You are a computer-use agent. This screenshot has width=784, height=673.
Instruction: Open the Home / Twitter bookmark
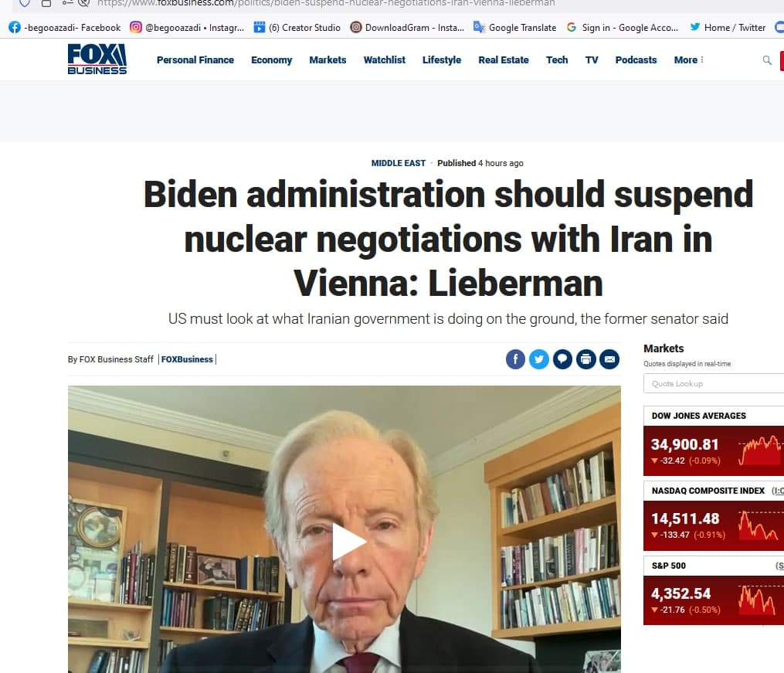click(x=728, y=28)
